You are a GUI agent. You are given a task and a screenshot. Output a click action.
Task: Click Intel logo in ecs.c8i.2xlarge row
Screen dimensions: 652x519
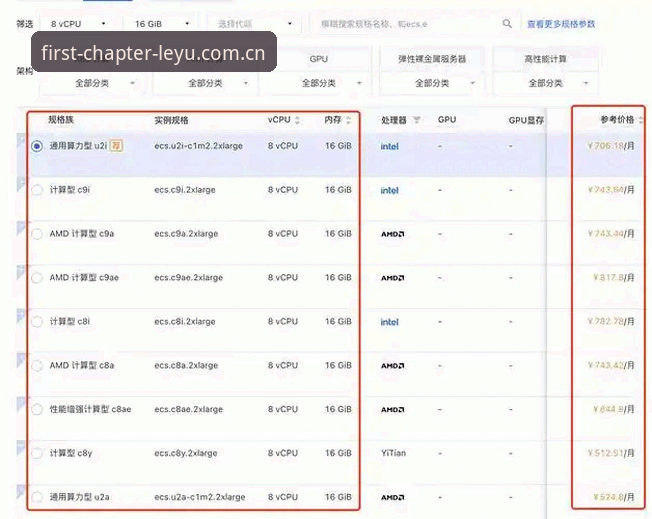389,322
